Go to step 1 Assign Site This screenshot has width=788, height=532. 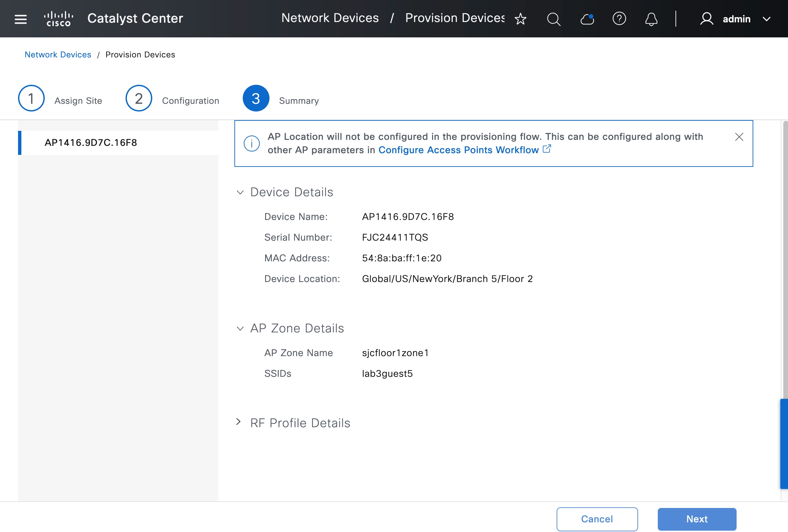pyautogui.click(x=31, y=98)
